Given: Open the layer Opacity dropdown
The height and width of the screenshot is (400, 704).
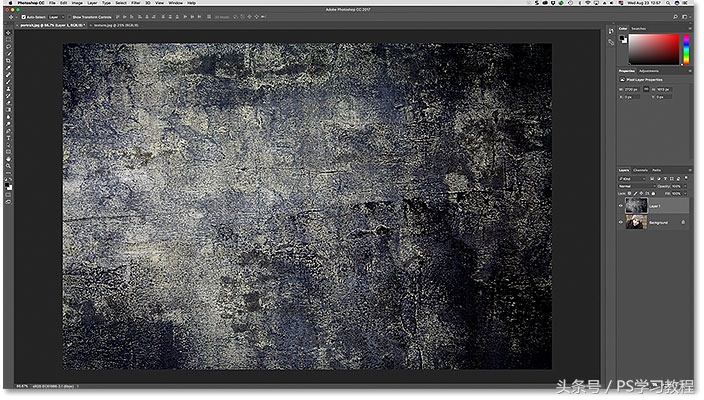Looking at the screenshot, I should [683, 186].
